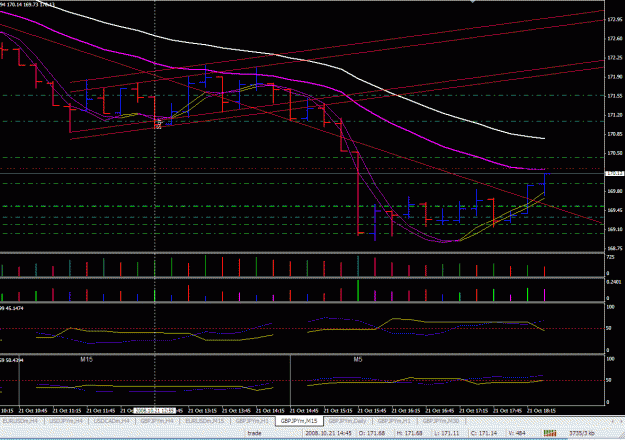This screenshot has width=625, height=440.
Task: Click the highlighted crosshair date label on the time axis
Action: [154, 411]
